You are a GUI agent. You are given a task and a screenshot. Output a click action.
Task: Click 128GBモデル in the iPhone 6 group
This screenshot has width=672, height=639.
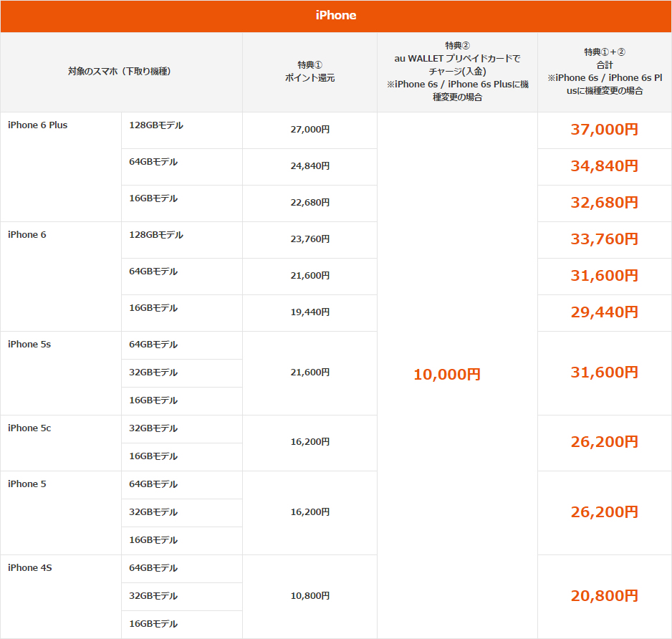point(156,235)
